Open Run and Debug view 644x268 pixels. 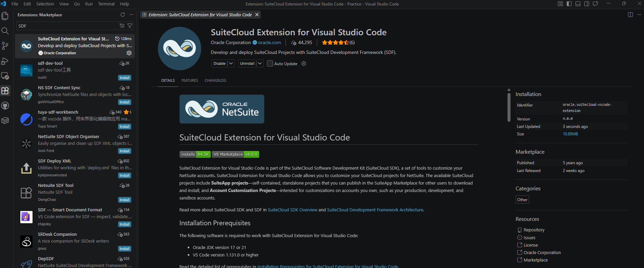5,61
